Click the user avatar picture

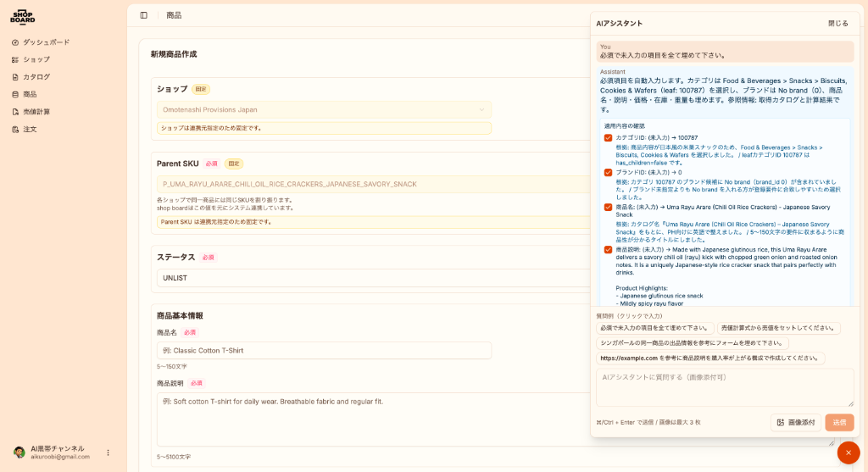19,453
